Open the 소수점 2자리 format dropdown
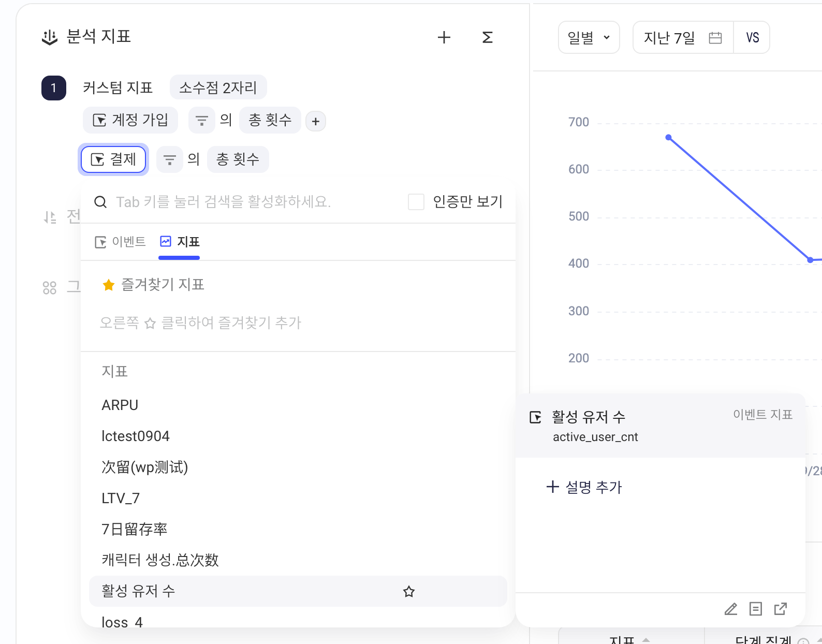The width and height of the screenshot is (822, 644). 218,87
